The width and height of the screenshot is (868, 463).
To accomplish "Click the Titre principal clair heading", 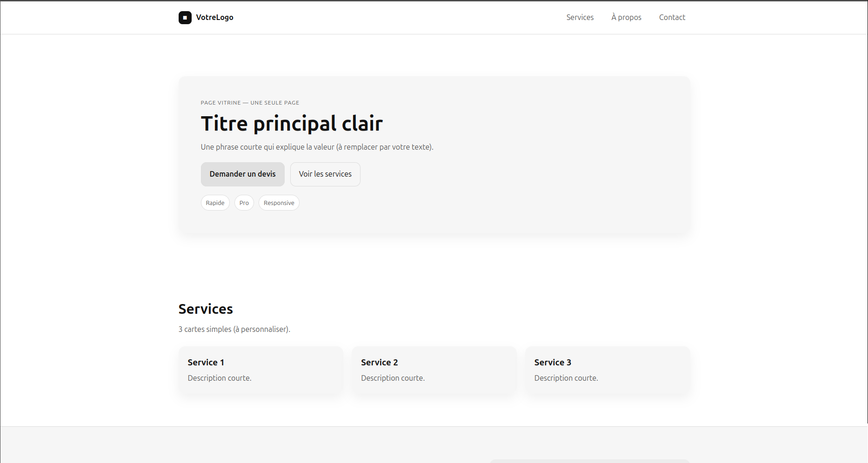I will point(292,123).
